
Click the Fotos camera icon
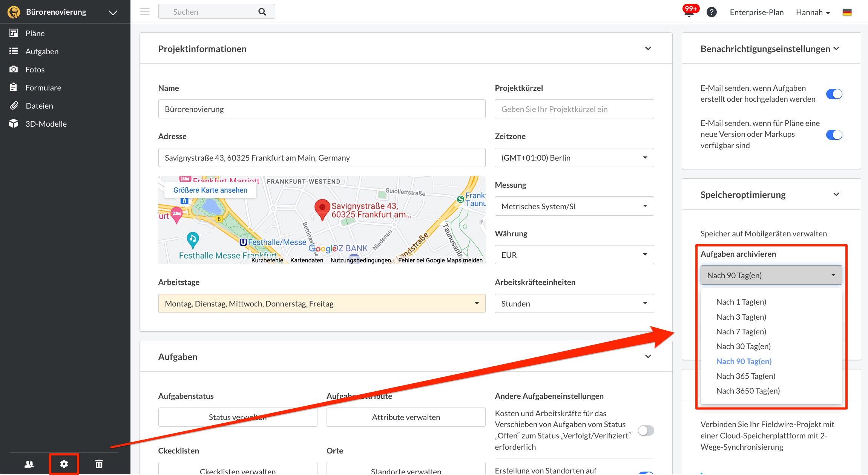pyautogui.click(x=14, y=69)
